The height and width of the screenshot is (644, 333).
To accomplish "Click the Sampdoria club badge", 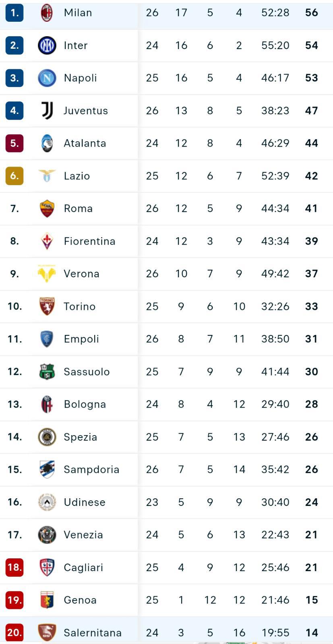I will click(x=47, y=469).
